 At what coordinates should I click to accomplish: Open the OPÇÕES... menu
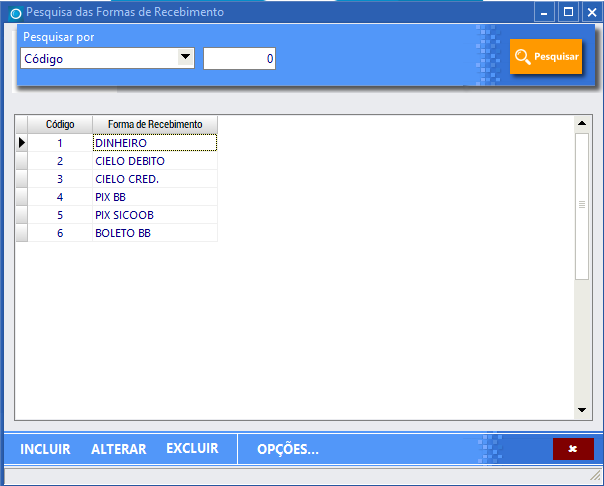287,450
